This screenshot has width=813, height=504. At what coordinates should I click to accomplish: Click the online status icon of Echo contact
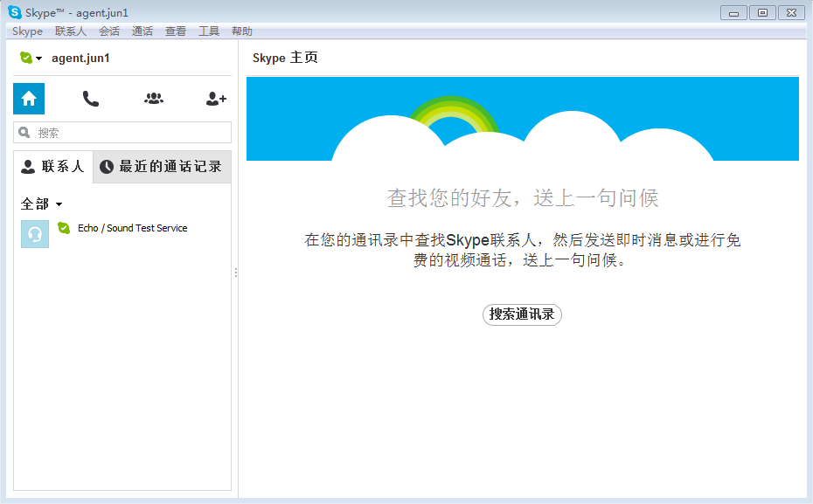click(x=64, y=228)
